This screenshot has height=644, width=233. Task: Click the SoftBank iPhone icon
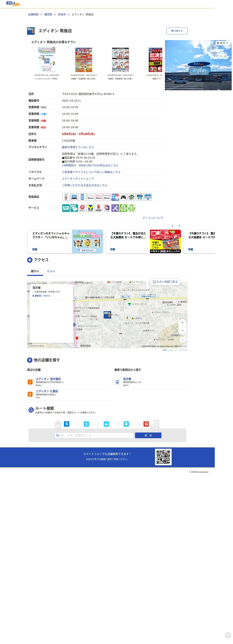[90, 197]
